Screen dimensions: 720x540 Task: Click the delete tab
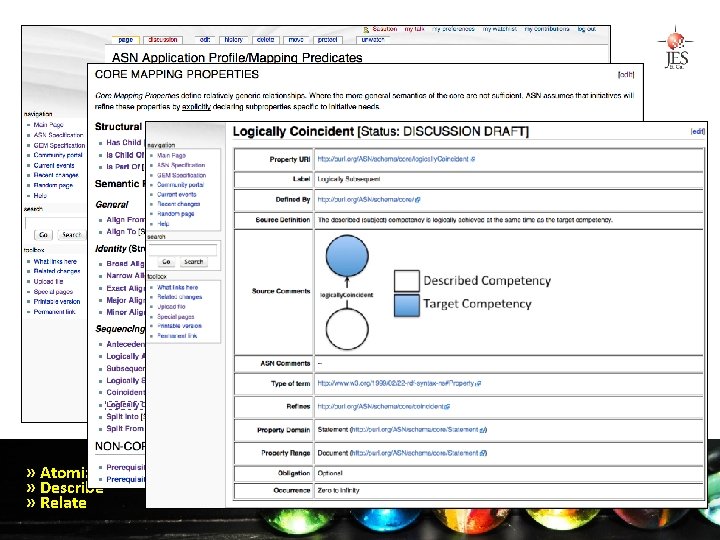pos(265,40)
